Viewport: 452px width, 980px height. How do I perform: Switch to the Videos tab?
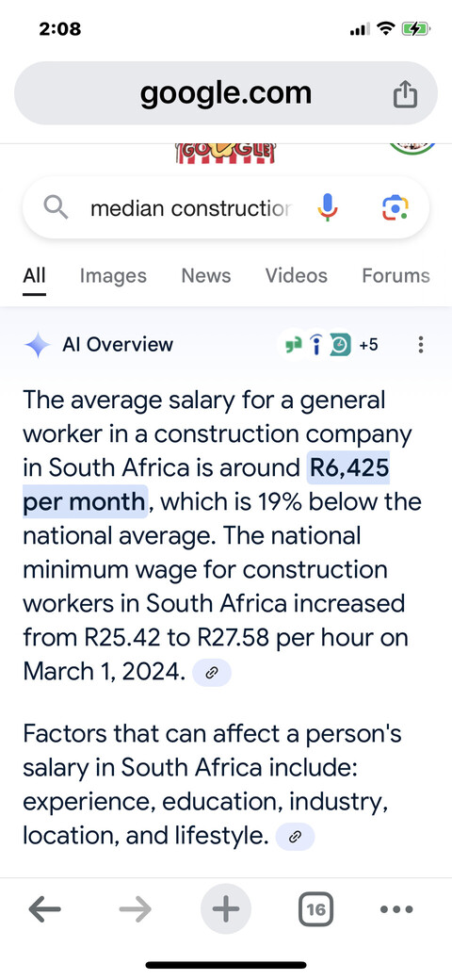point(296,275)
